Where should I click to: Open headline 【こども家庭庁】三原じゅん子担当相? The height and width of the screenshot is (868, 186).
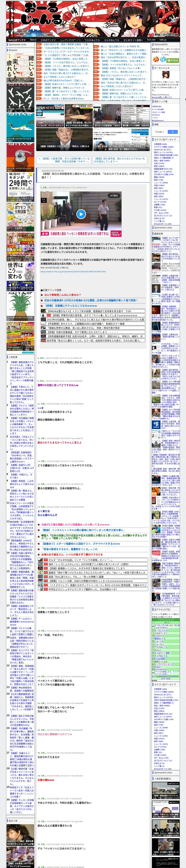point(67,55)
